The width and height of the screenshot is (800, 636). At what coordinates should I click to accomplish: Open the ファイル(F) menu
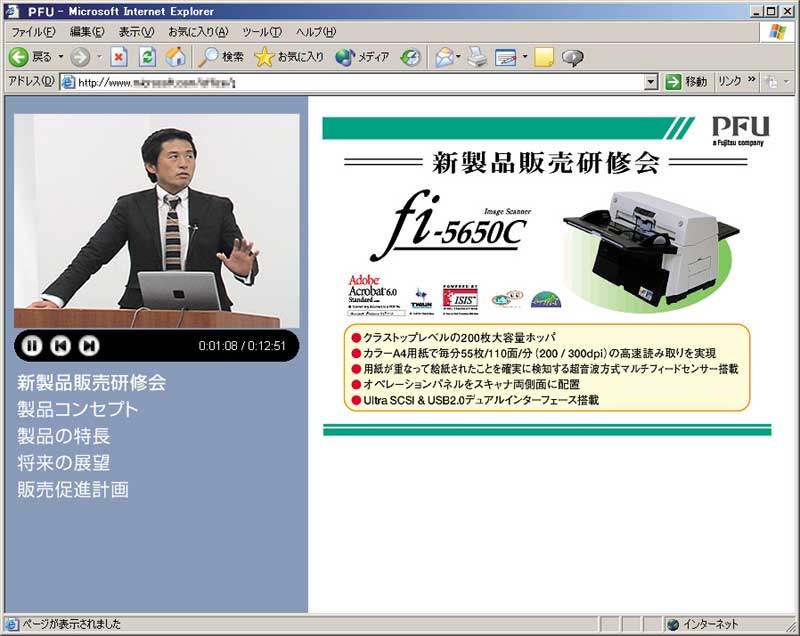click(x=33, y=32)
